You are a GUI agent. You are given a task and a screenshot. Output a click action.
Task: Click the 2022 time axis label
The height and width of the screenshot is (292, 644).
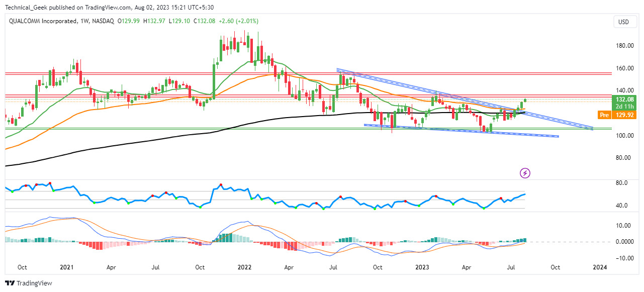244,268
